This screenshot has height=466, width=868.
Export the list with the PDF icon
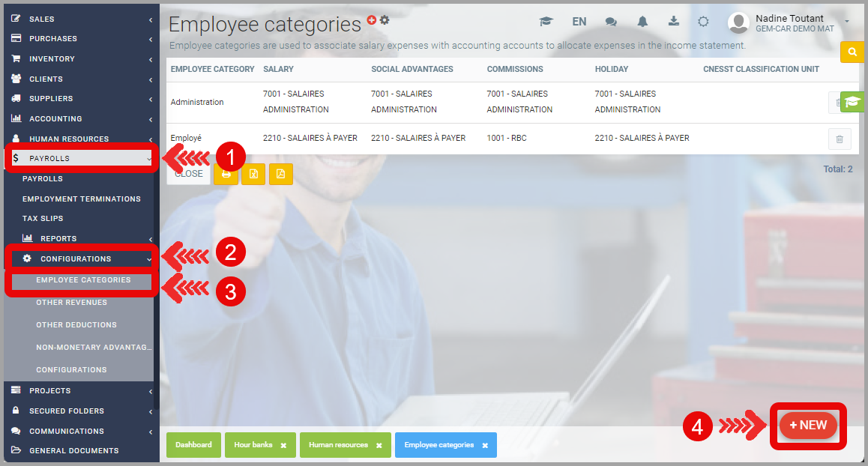point(280,174)
